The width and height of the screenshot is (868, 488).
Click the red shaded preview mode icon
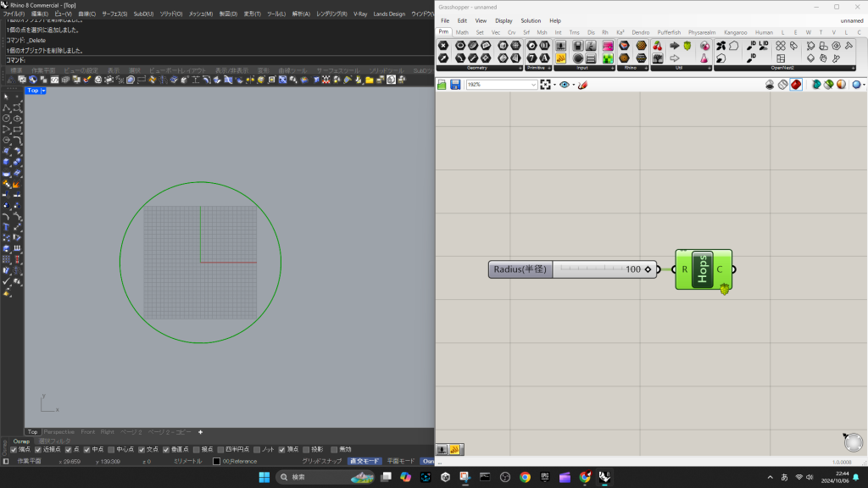tap(796, 85)
